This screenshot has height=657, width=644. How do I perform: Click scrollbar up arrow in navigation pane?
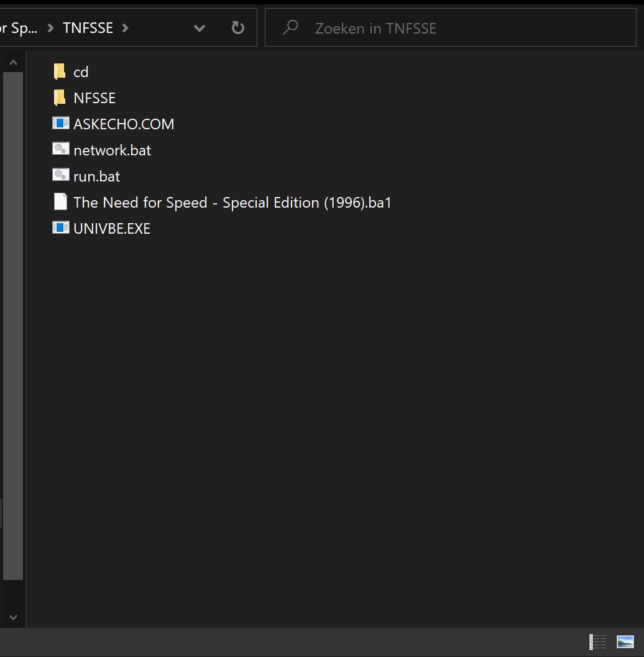[13, 63]
